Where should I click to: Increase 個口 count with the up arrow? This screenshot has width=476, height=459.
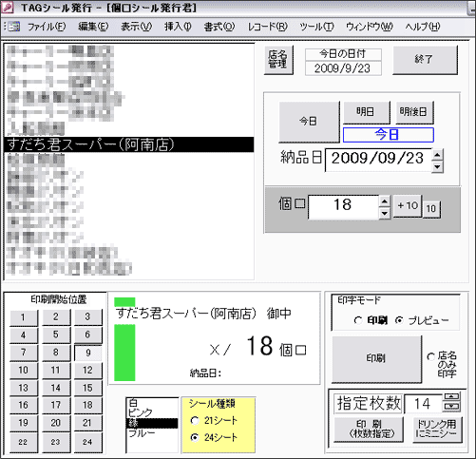(384, 201)
